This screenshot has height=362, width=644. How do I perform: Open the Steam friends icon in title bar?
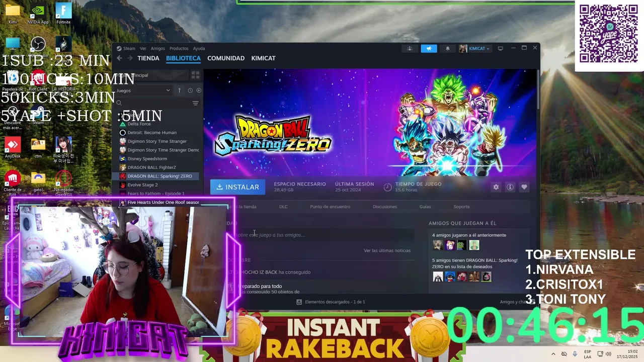point(410,49)
